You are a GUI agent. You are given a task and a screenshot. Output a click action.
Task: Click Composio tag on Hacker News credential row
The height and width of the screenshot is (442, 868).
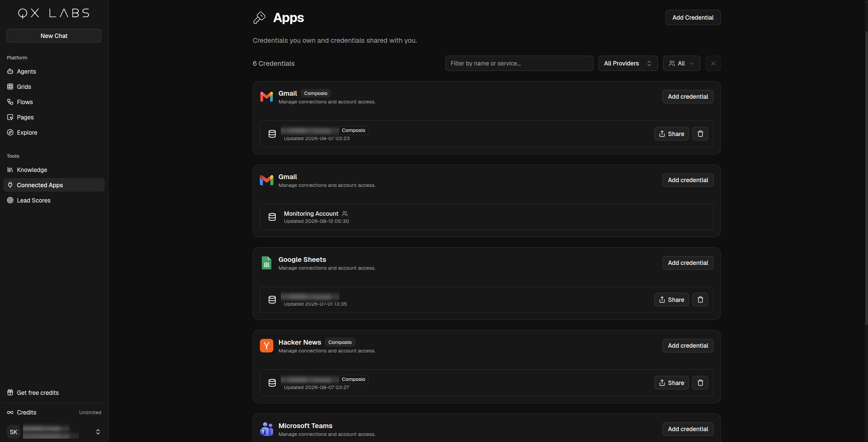(x=353, y=379)
